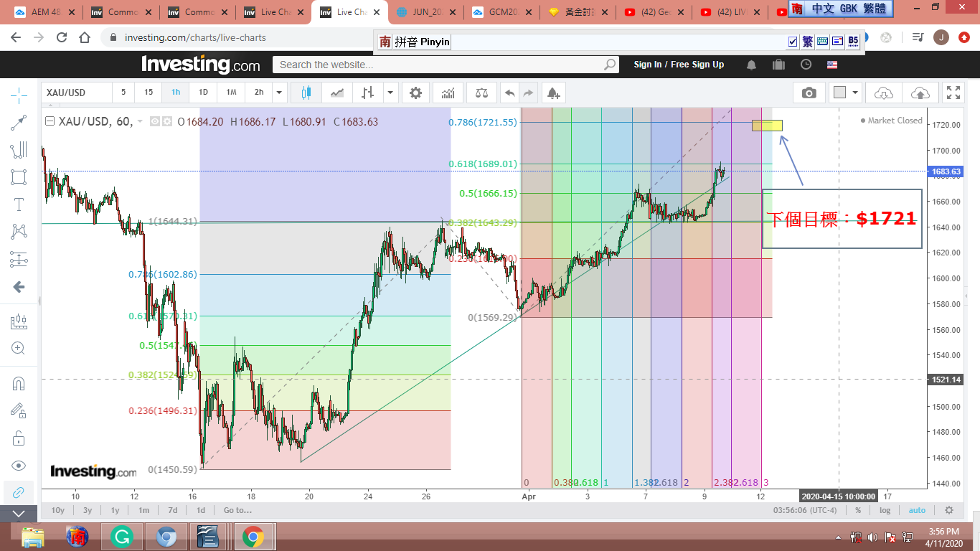Toggle the log scale option
Screen dimensions: 980x551
coord(885,510)
